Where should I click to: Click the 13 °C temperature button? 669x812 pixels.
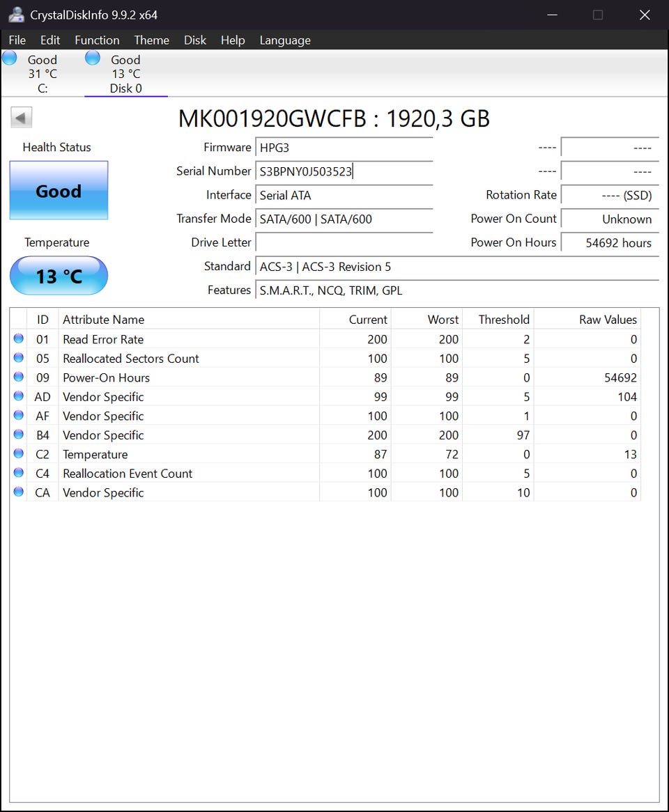59,276
